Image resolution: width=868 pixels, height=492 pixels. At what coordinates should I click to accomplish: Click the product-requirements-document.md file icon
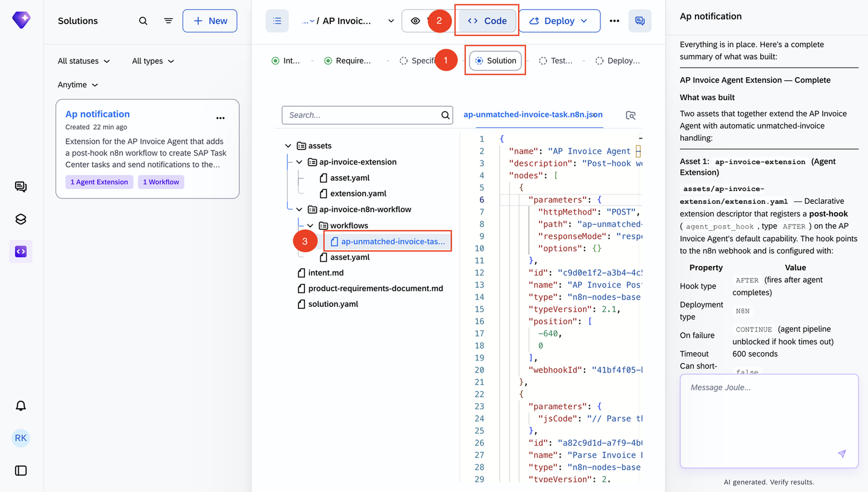(x=301, y=288)
